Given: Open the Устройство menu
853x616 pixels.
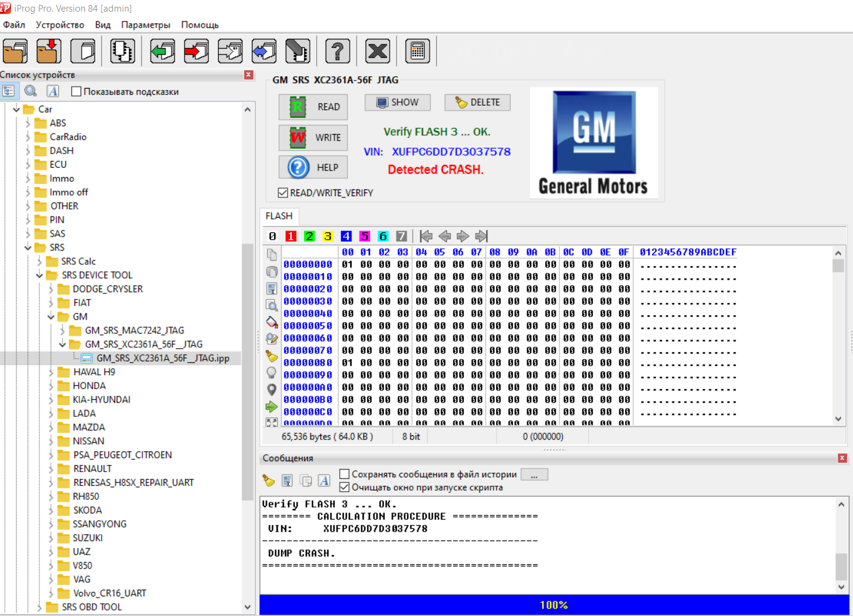Looking at the screenshot, I should pos(60,25).
